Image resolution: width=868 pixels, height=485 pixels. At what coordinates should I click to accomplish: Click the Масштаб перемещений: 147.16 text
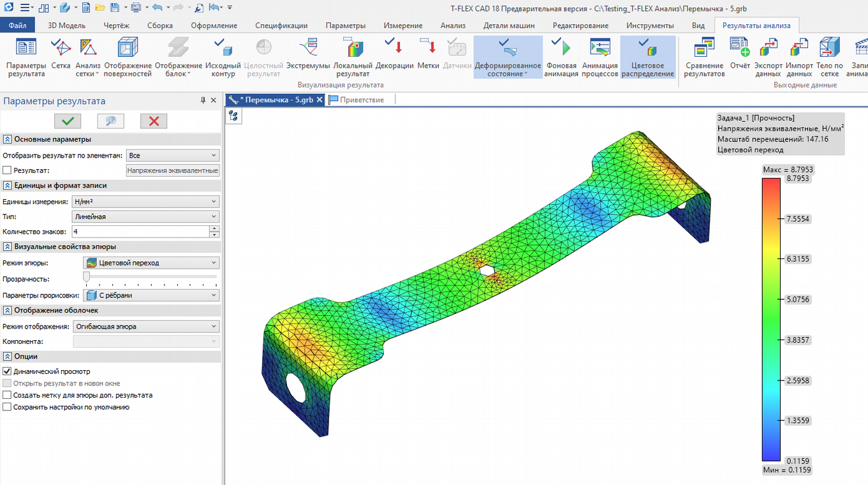(x=772, y=138)
